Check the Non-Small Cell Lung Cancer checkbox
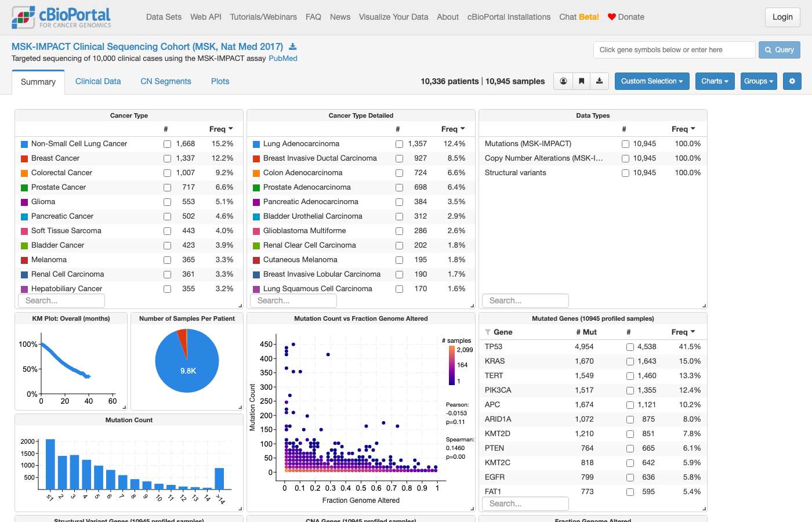This screenshot has height=522, width=812. point(167,144)
